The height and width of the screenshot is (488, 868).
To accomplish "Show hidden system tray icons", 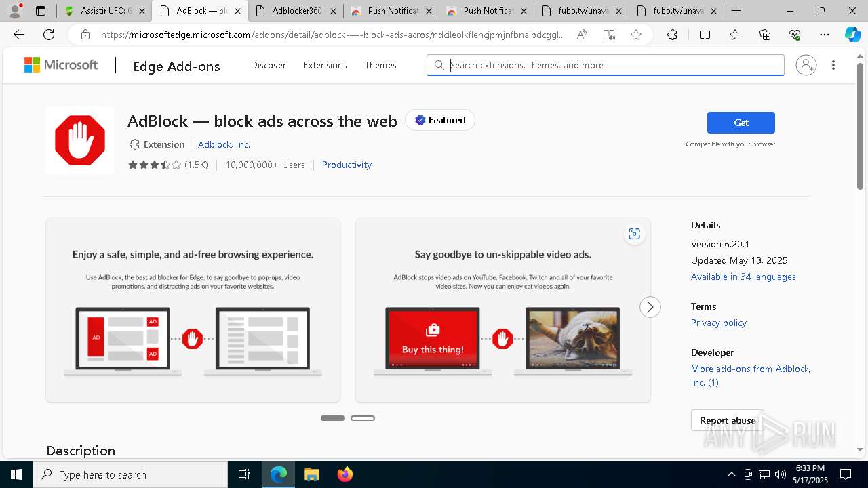I will click(731, 474).
